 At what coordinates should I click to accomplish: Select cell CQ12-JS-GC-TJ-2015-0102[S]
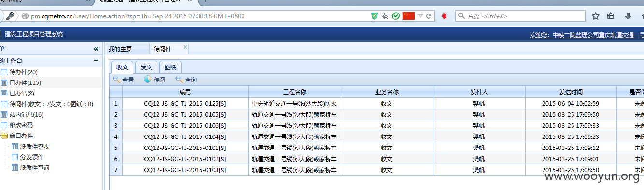coord(186,159)
